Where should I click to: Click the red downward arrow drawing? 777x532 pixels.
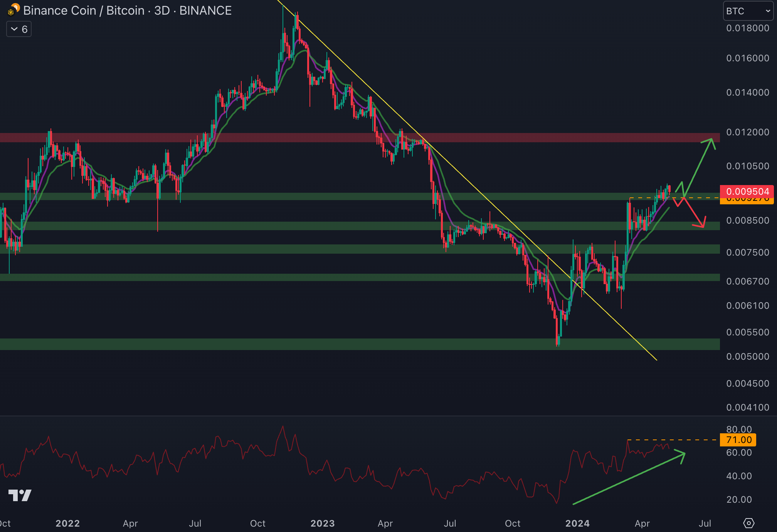tap(694, 212)
